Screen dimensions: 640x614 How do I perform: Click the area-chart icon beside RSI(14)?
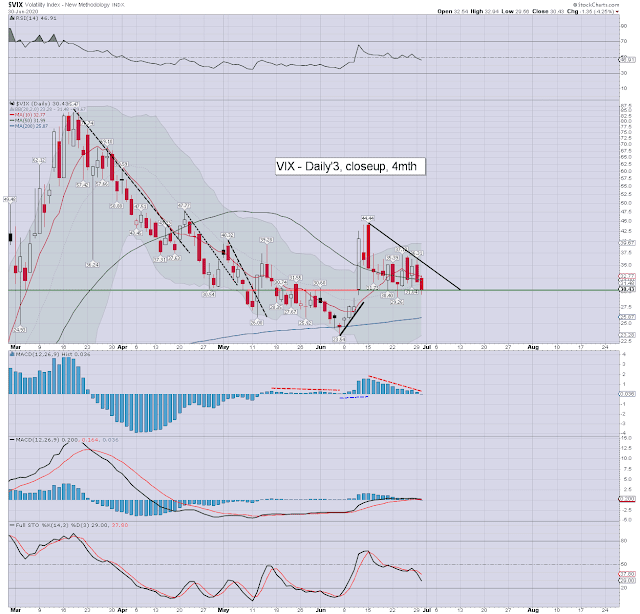click(12, 18)
